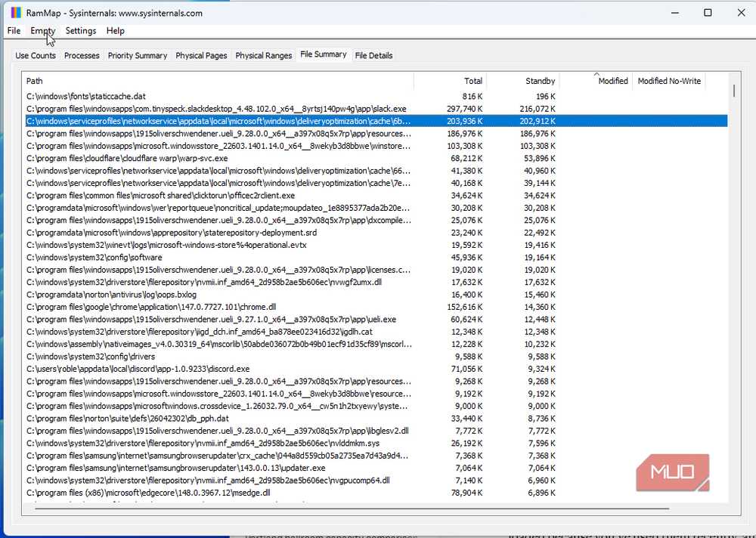756x538 pixels.
Task: Select the staticcache.dat row
Action: [376, 97]
